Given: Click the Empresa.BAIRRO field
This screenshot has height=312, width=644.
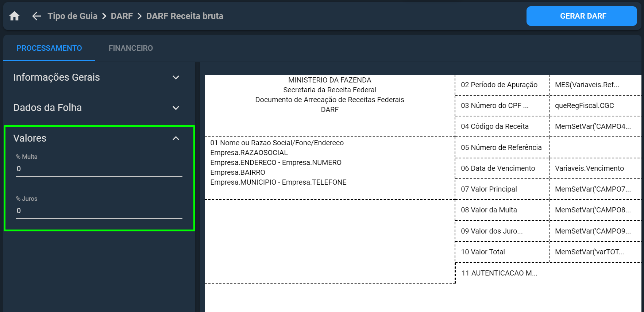Looking at the screenshot, I should [x=238, y=172].
